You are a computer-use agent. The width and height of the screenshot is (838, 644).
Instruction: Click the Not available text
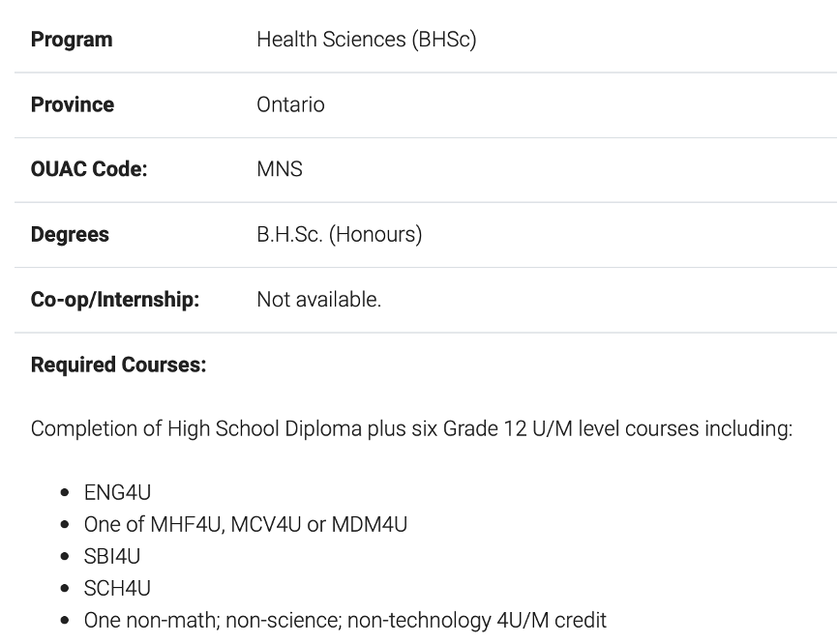coord(319,300)
